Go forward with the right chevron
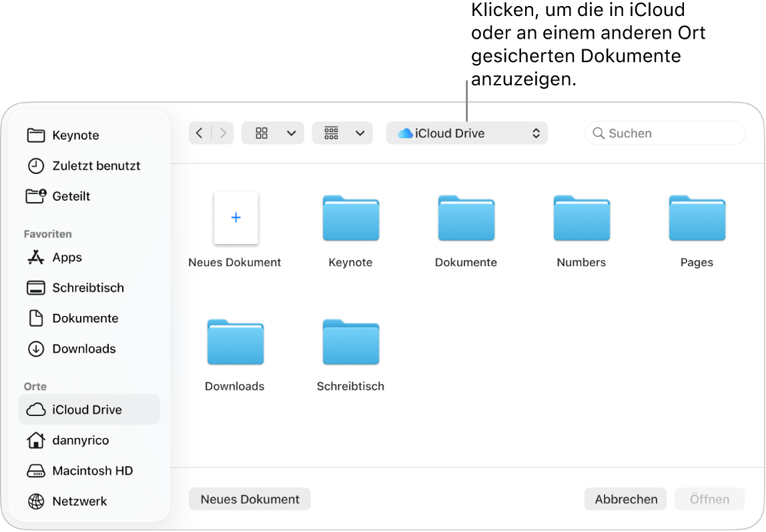 click(223, 133)
